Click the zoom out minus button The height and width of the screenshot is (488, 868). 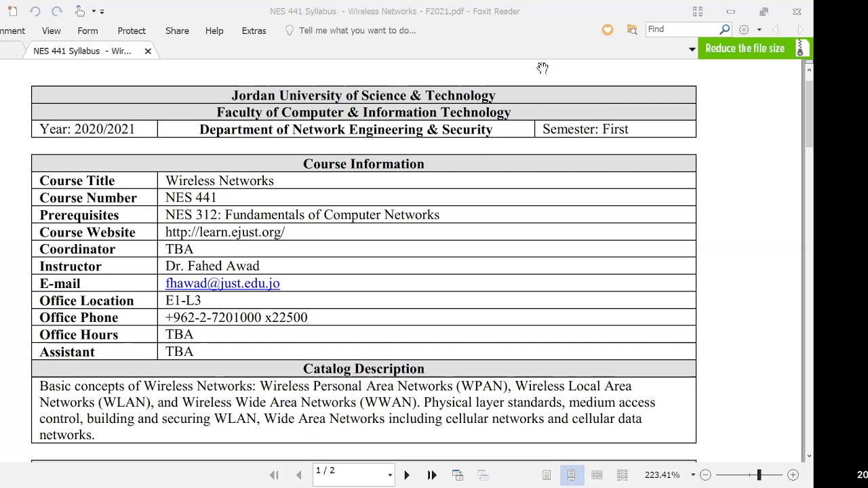tap(705, 475)
